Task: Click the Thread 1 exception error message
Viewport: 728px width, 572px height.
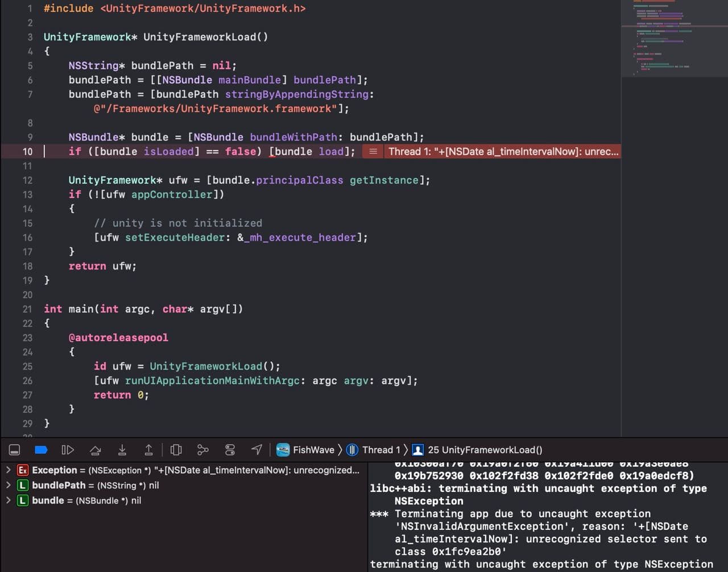Action: pos(500,151)
